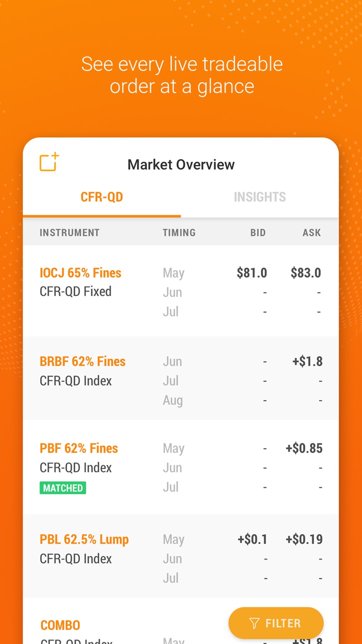This screenshot has height=644, width=362.
Task: Switch to the INSIGHTS tab
Action: click(260, 197)
